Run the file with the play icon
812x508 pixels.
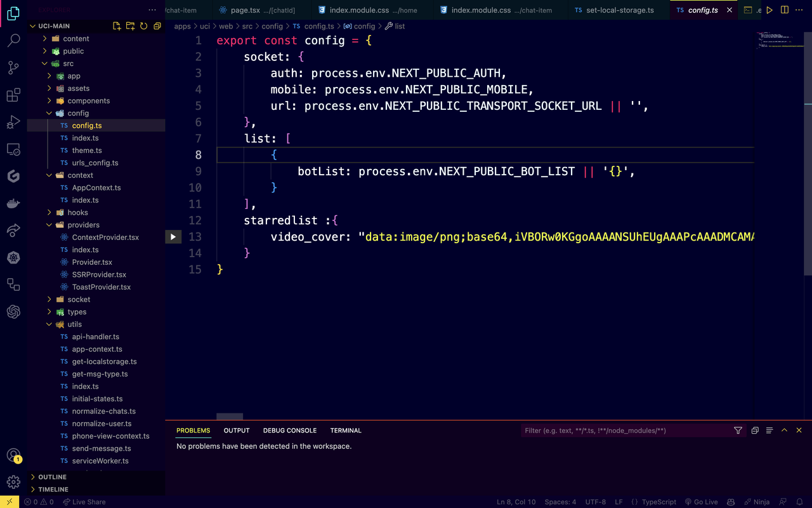pos(769,10)
